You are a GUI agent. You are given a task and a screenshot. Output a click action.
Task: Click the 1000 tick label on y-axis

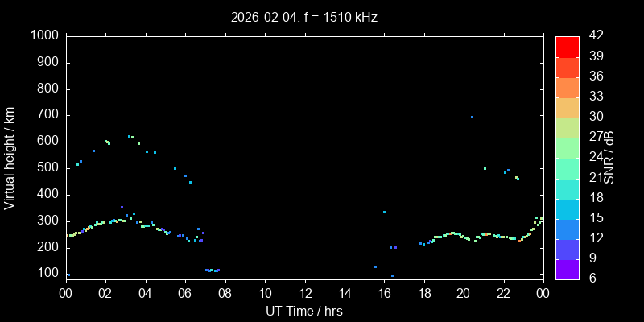[43, 36]
